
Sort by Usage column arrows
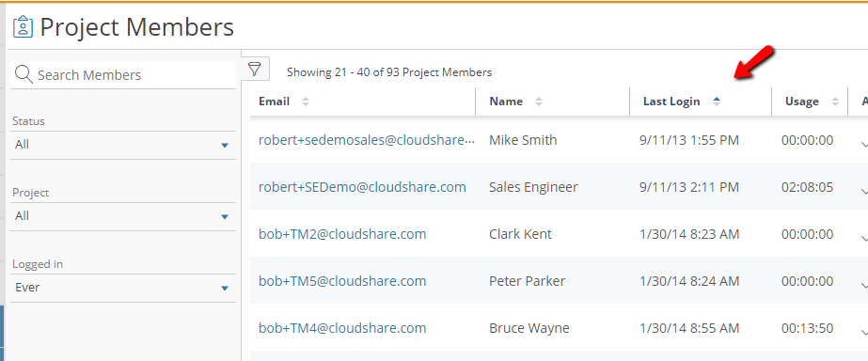(x=835, y=102)
